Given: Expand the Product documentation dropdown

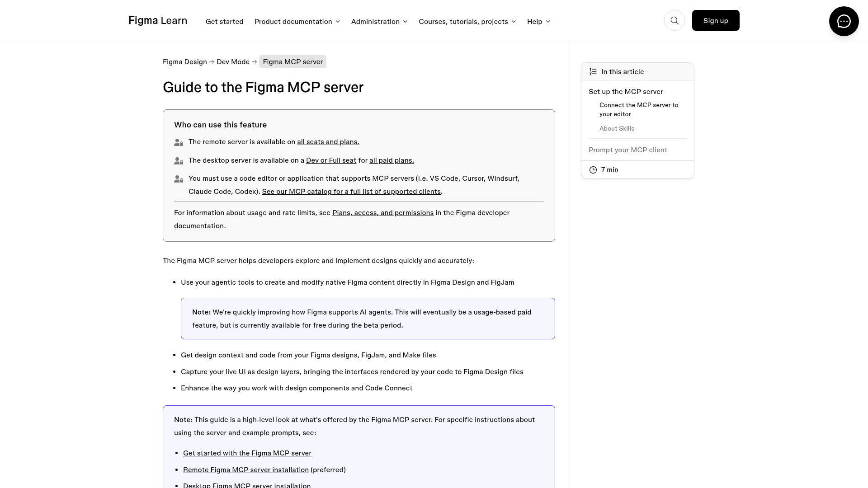Looking at the screenshot, I should click(x=297, y=21).
